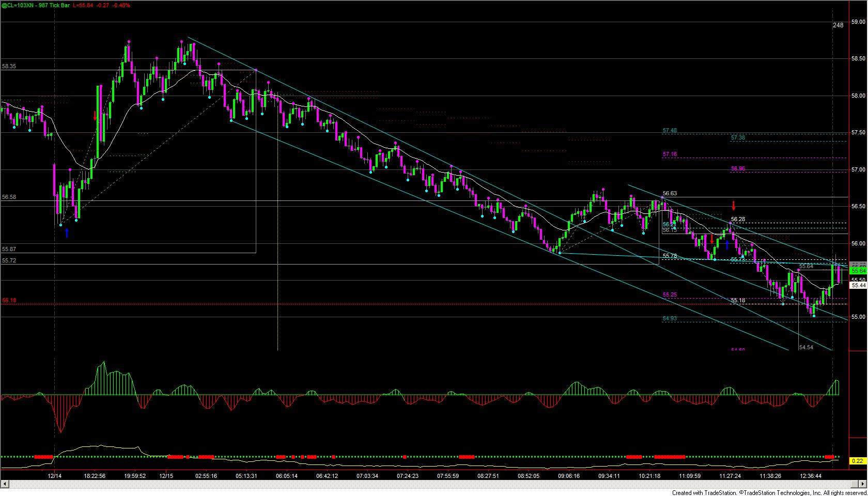Click the 56.63 swing high label
The width and height of the screenshot is (868, 496).
670,193
